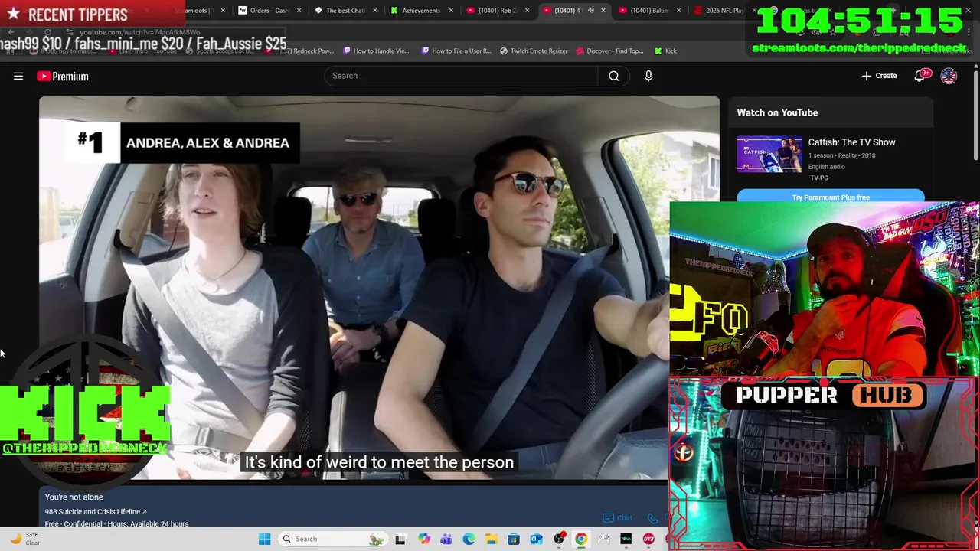Image resolution: width=980 pixels, height=551 pixels.
Task: Click the Create button
Action: [x=879, y=76]
